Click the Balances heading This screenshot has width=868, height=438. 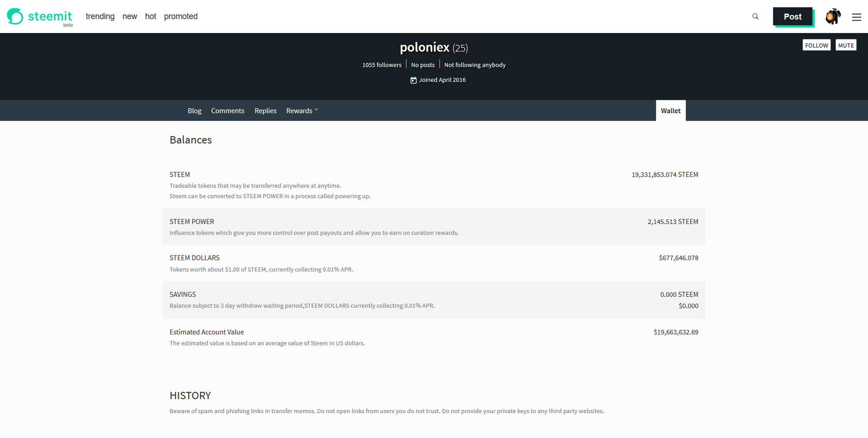point(191,140)
